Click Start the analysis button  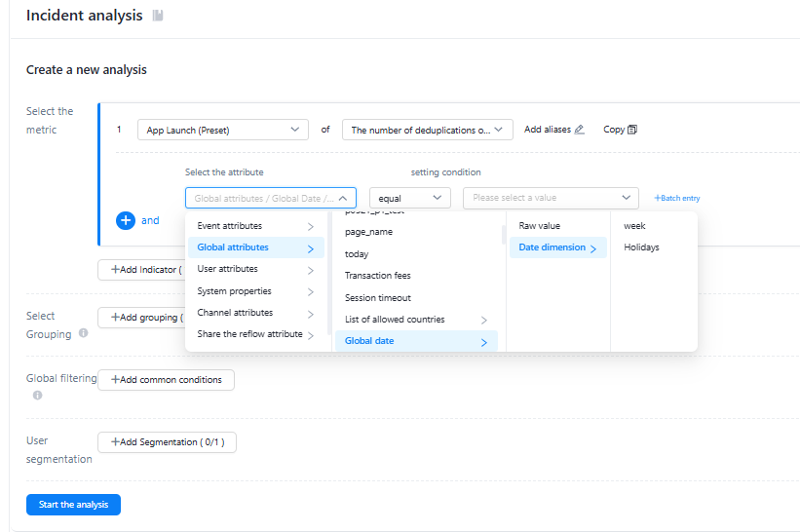coord(73,505)
